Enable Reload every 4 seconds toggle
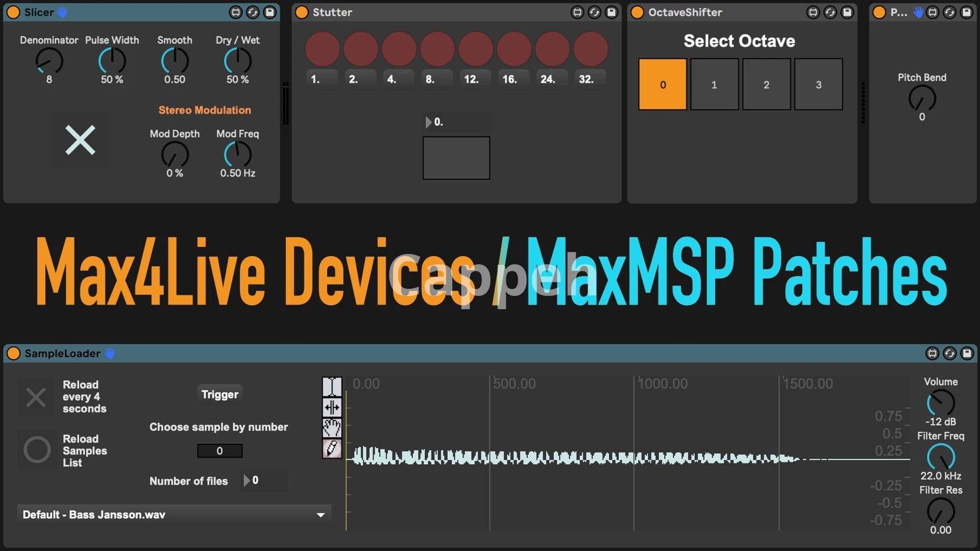The width and height of the screenshot is (980, 551). coord(36,397)
